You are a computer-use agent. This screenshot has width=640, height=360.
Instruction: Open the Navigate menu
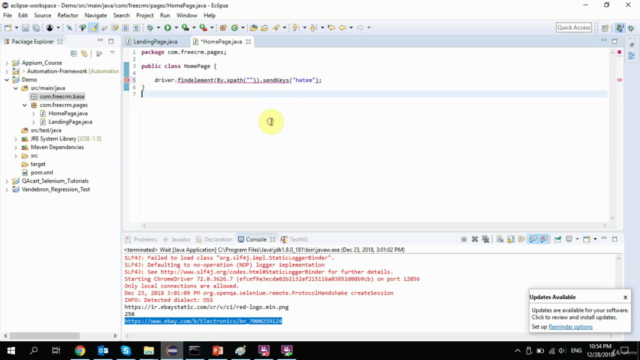(x=96, y=16)
